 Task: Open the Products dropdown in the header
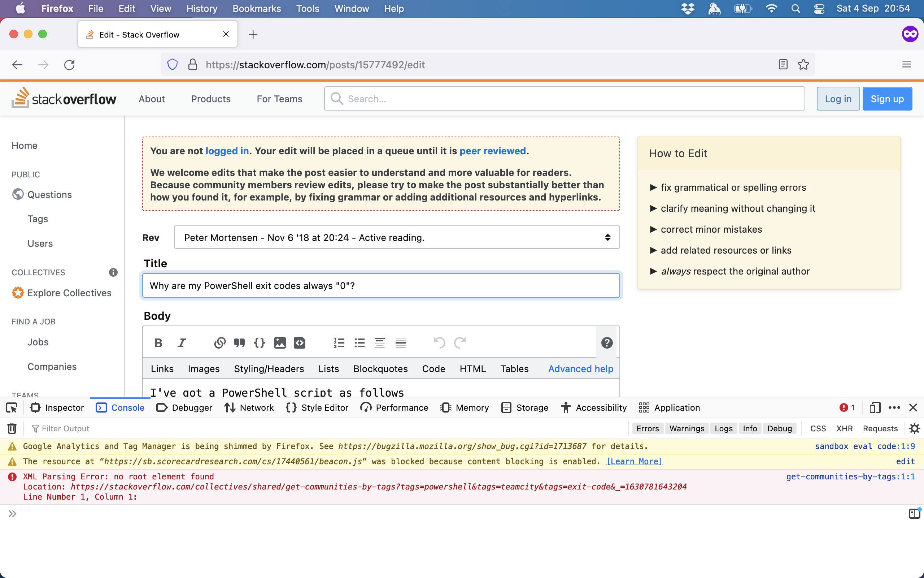[x=211, y=99]
